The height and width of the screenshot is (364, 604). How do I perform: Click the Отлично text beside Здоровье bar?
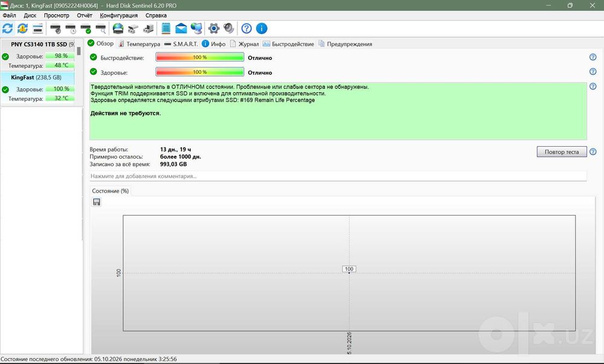pyautogui.click(x=260, y=72)
